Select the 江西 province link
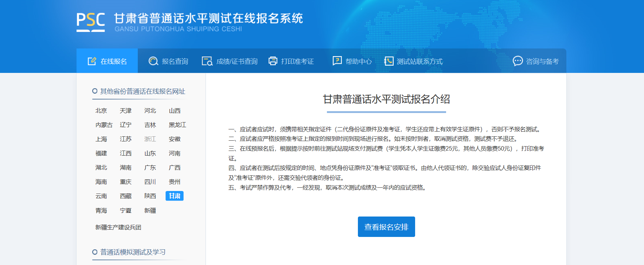644x265 pixels. tap(126, 153)
